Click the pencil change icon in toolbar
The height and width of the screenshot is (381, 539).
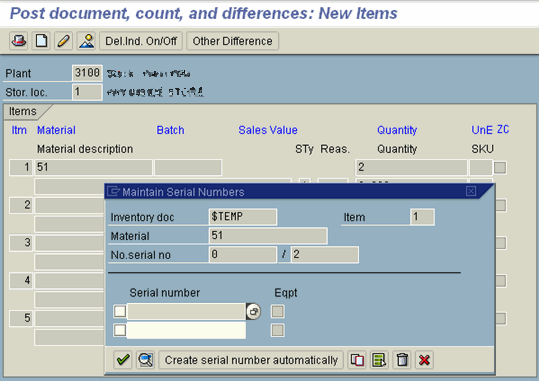point(64,41)
